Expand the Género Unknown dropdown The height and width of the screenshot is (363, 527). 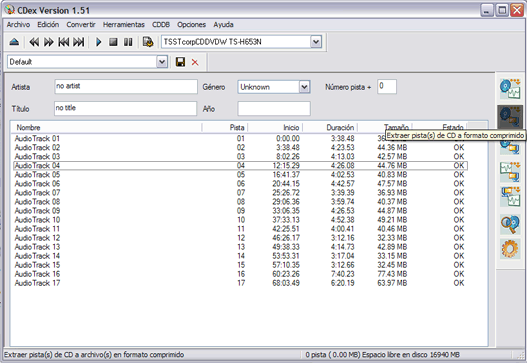pyautogui.click(x=304, y=87)
